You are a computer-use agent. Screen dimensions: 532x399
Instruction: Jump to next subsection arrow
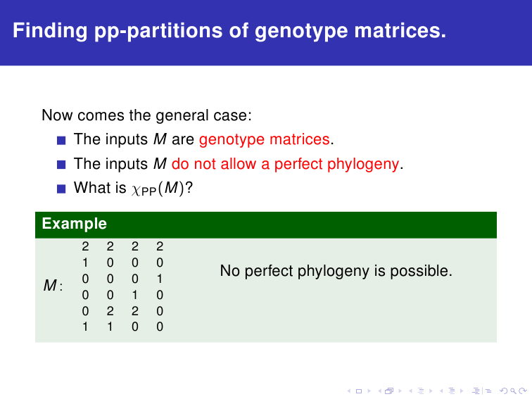(431, 391)
